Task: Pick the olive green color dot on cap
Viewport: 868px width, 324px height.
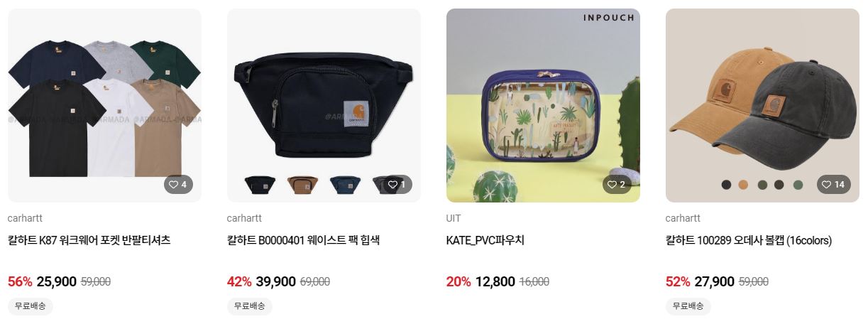Action: point(762,185)
